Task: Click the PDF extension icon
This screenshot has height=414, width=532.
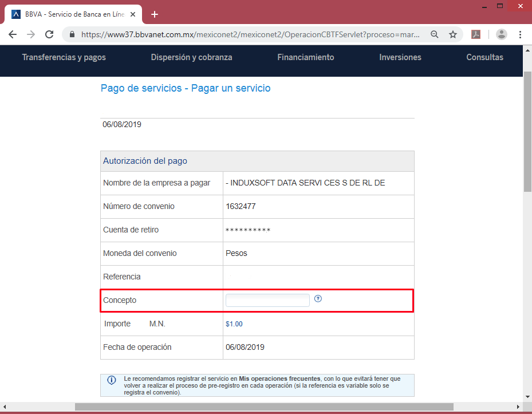Action: 476,34
